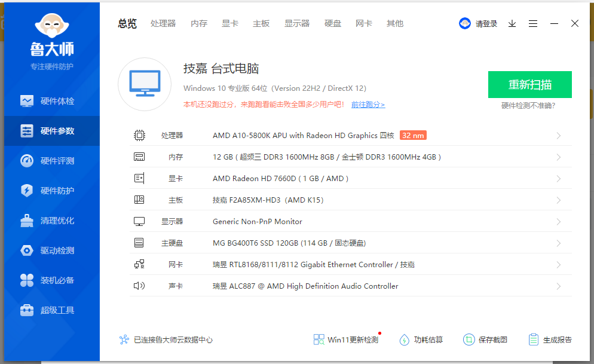Viewport: 594px width, 364px height.
Task: Open 装机必备 in the sidebar
Action: click(52, 280)
